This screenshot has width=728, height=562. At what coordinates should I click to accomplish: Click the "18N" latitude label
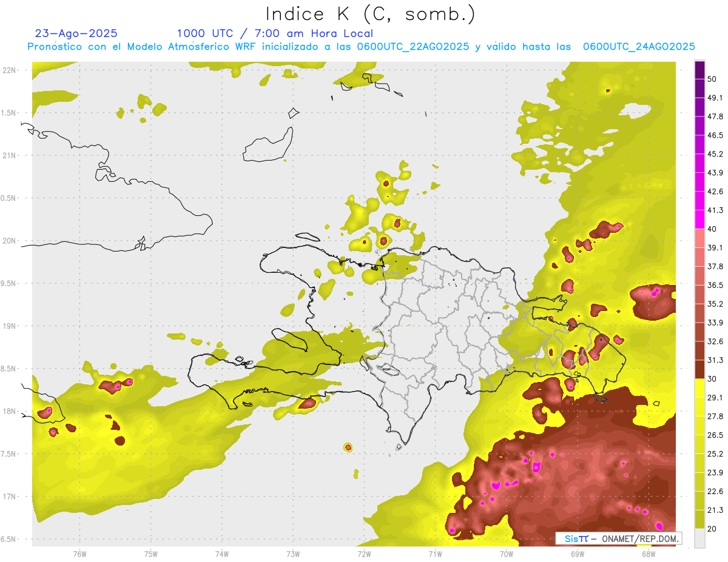click(9, 412)
